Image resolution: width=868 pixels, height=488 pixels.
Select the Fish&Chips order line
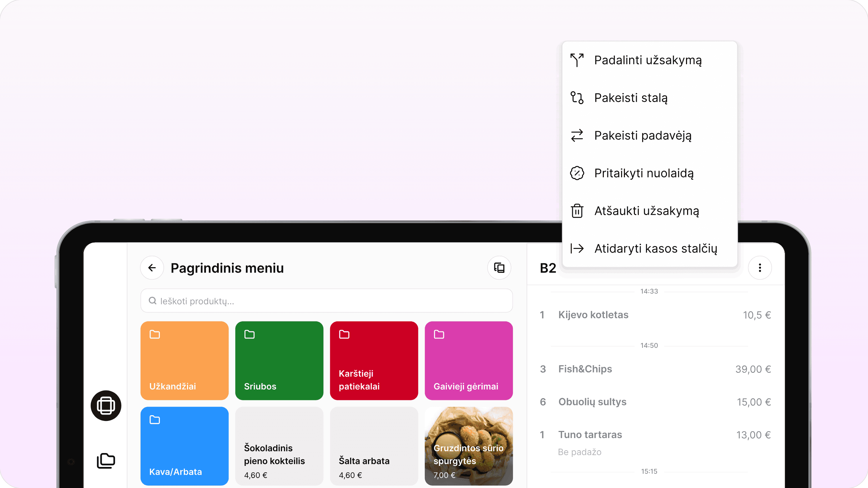tap(656, 369)
